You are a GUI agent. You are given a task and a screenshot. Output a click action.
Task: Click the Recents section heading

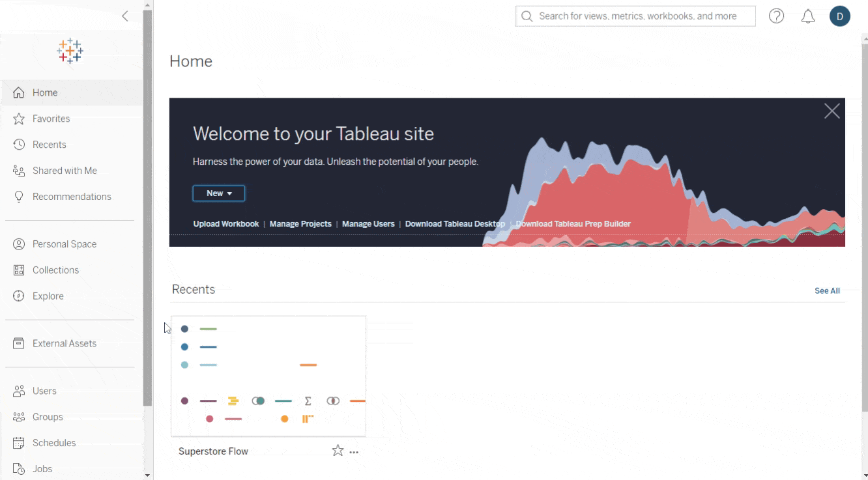click(x=194, y=290)
